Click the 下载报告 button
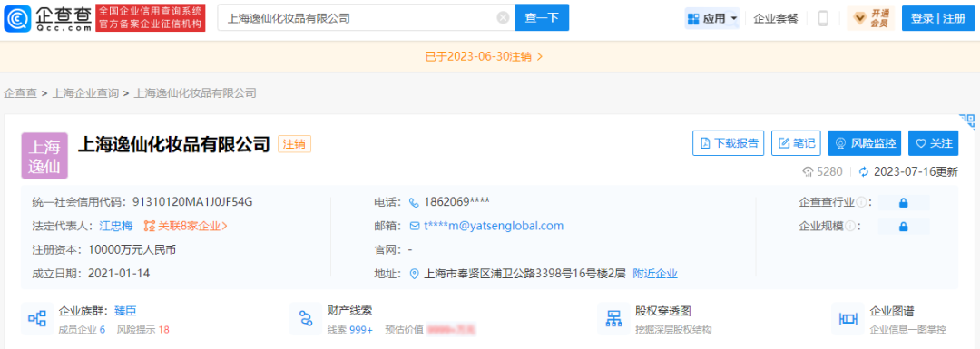Image resolution: width=980 pixels, height=349 pixels. [x=729, y=143]
